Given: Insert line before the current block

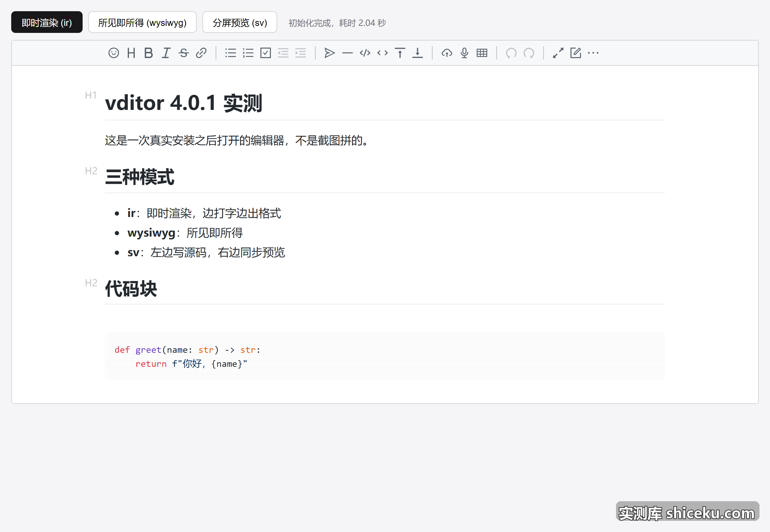Looking at the screenshot, I should 400,53.
